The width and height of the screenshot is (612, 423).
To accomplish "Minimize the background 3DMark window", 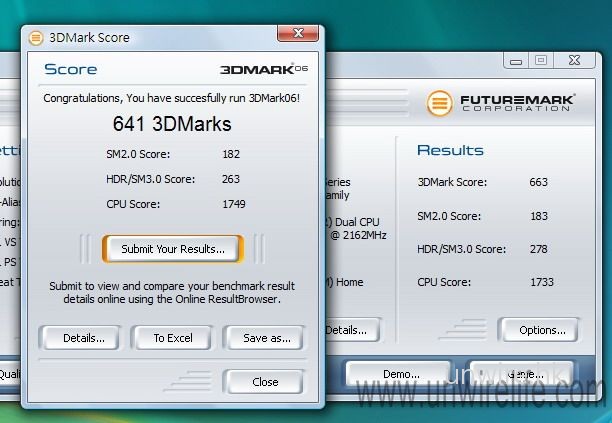I will [516, 60].
